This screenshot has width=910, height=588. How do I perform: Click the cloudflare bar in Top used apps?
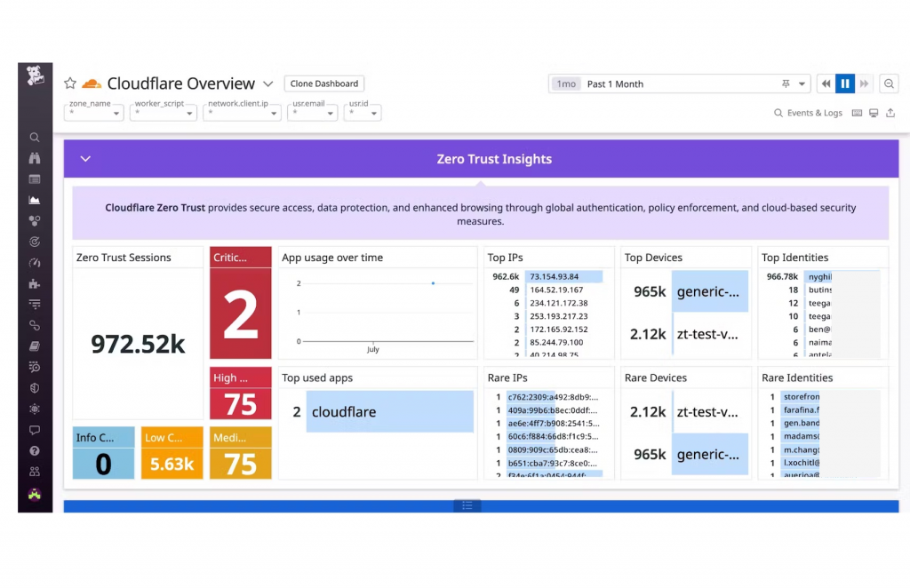click(x=389, y=412)
